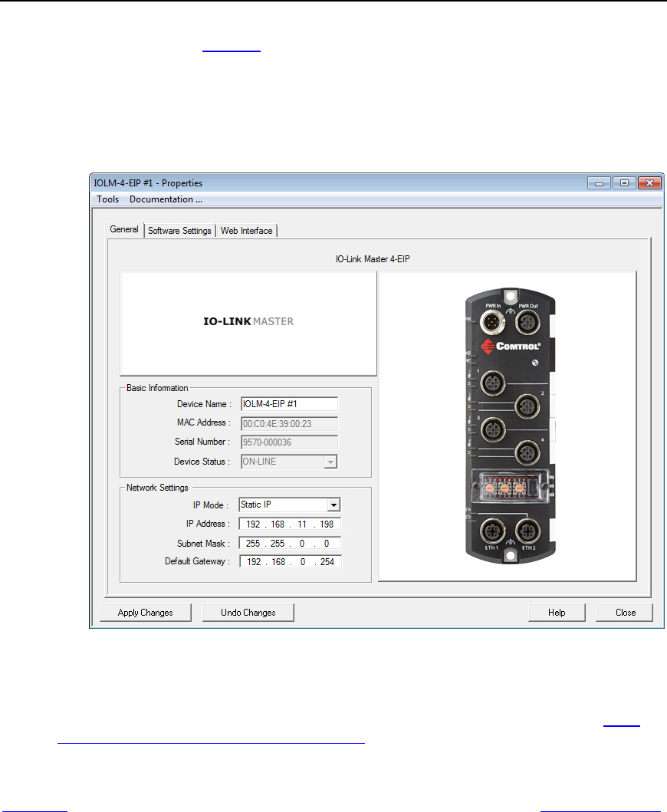Open Help for the properties dialog
The height and width of the screenshot is (812, 667).
tap(557, 613)
